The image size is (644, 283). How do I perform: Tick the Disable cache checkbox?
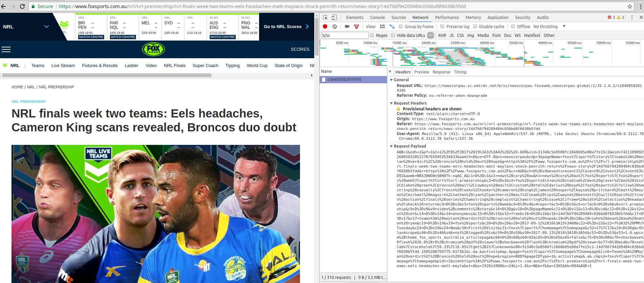tap(475, 26)
